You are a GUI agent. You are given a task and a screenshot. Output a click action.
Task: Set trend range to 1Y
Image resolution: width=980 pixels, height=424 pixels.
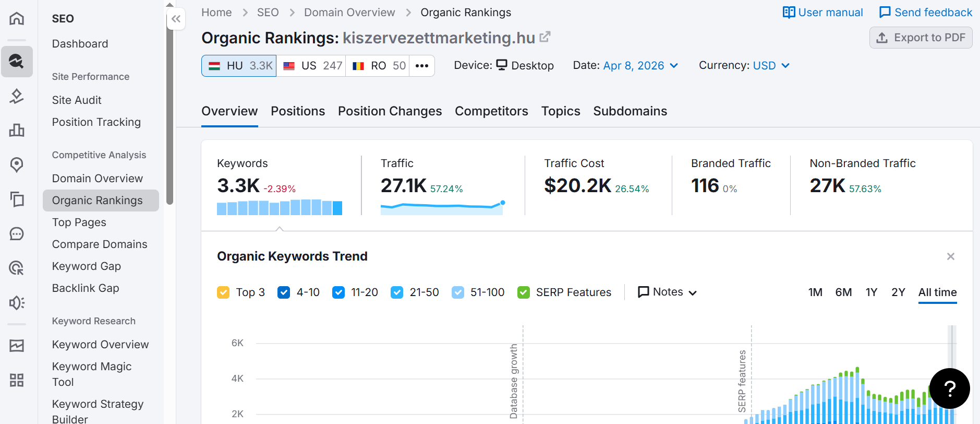coord(872,292)
